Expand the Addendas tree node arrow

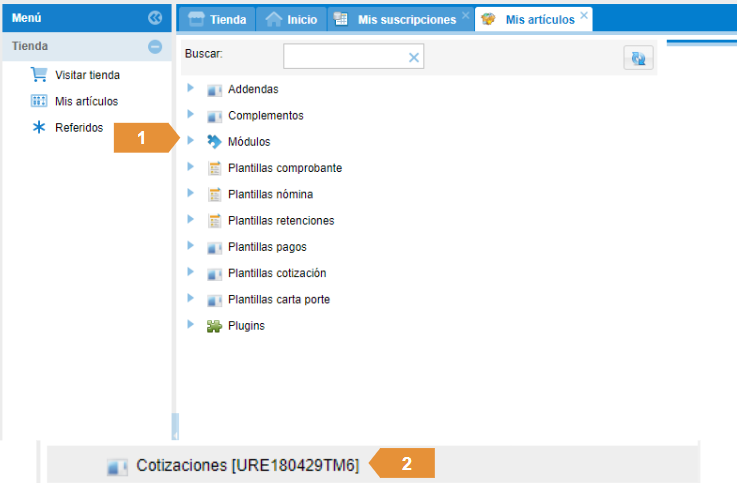[190, 89]
